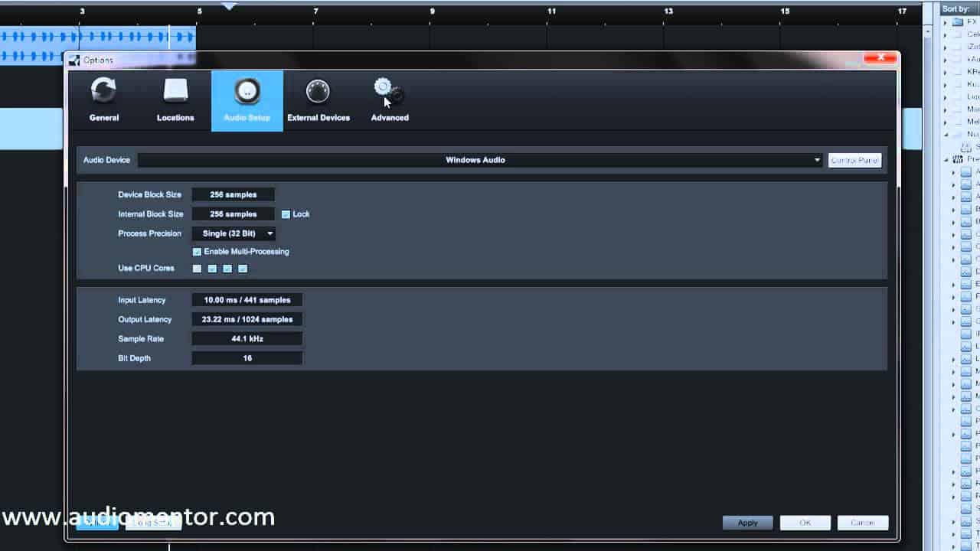
Task: Open the General options icon
Action: coord(103,90)
